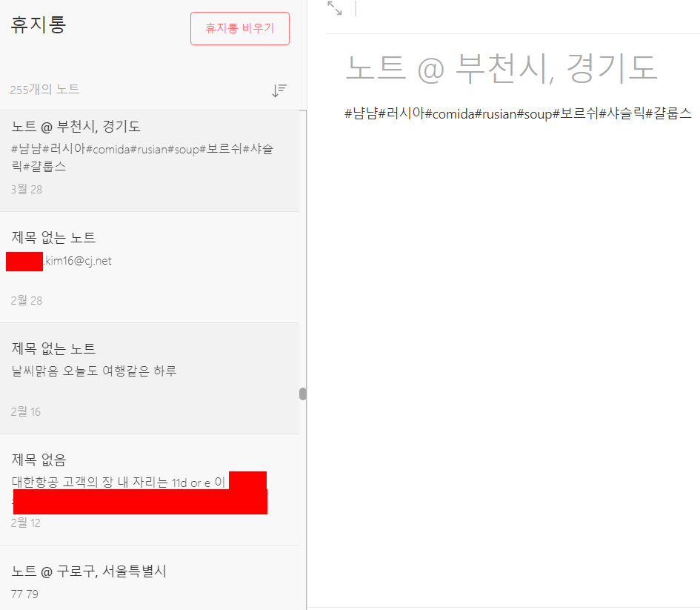Image resolution: width=700 pixels, height=610 pixels.
Task: Click the 2월 28 note date
Action: tap(27, 300)
